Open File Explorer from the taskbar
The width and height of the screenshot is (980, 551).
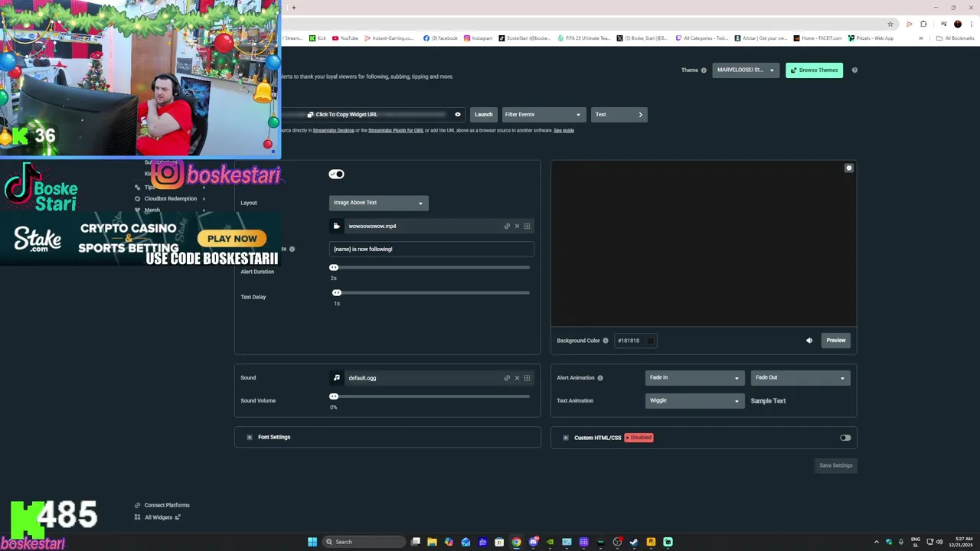coord(432,542)
